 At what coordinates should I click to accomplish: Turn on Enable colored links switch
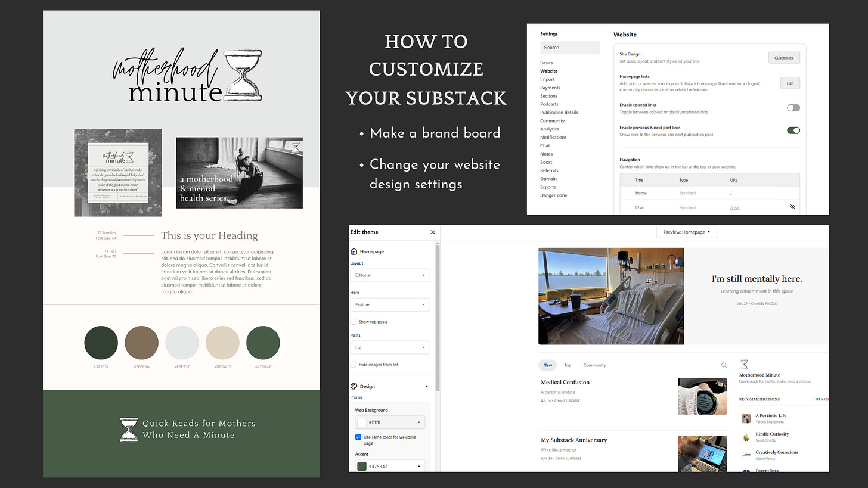tap(793, 108)
